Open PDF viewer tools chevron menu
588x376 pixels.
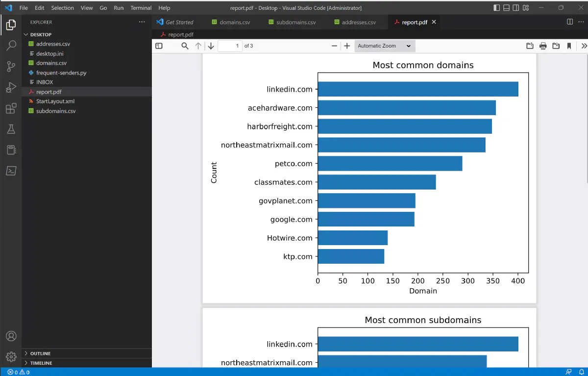coord(584,46)
